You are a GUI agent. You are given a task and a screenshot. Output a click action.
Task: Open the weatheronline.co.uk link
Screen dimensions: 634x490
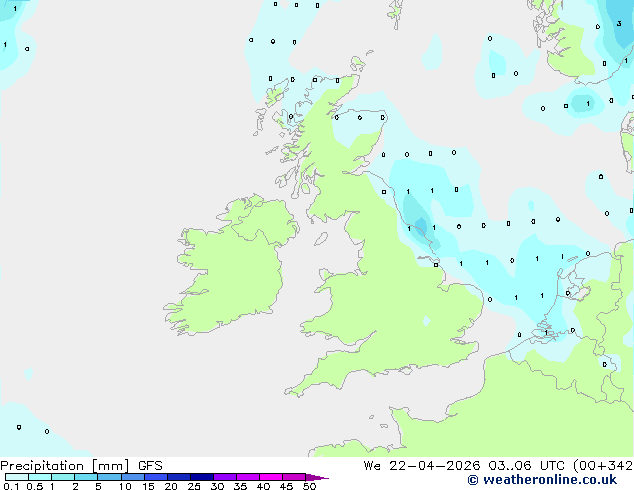pyautogui.click(x=542, y=480)
